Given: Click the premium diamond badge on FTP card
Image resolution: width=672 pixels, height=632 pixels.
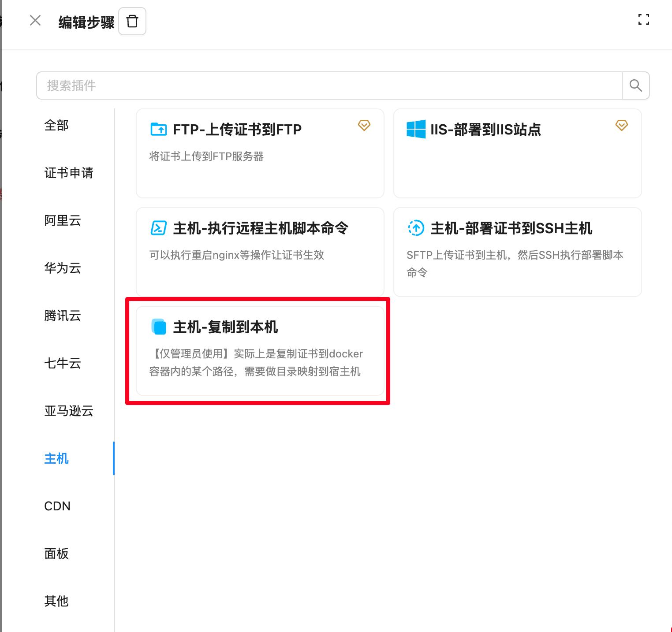Looking at the screenshot, I should (x=364, y=125).
